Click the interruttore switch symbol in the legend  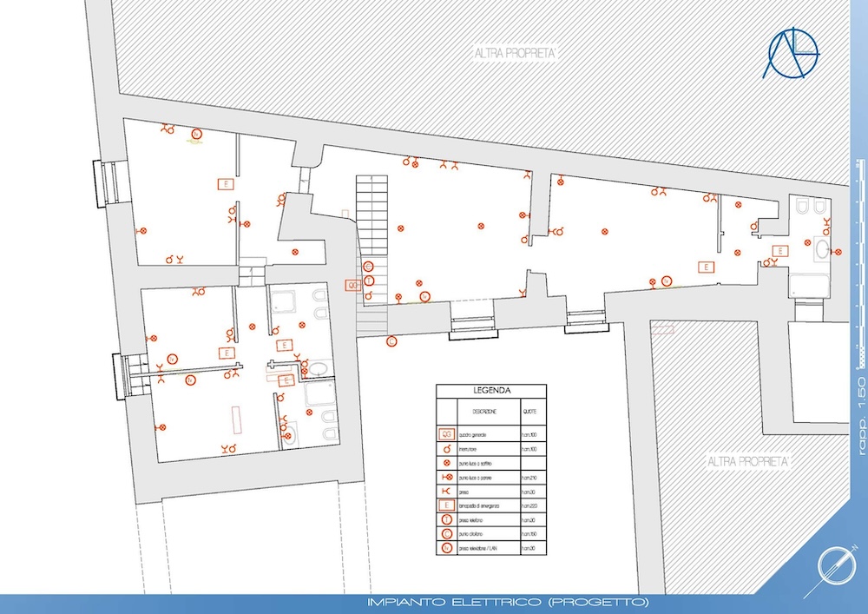[x=448, y=450]
